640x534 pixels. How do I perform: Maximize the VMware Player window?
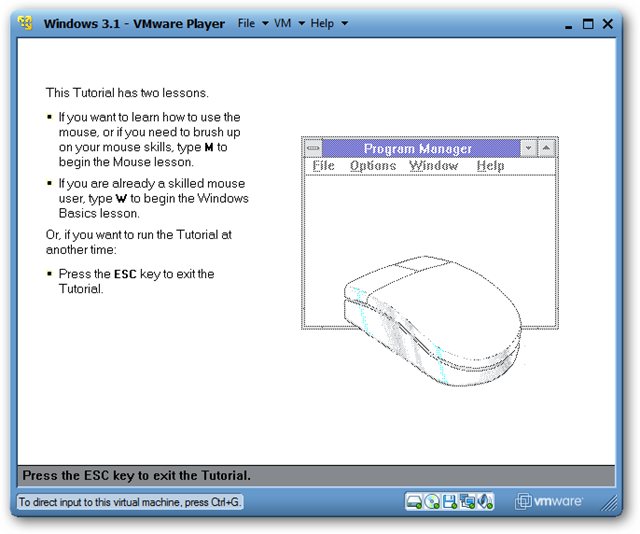pyautogui.click(x=588, y=24)
